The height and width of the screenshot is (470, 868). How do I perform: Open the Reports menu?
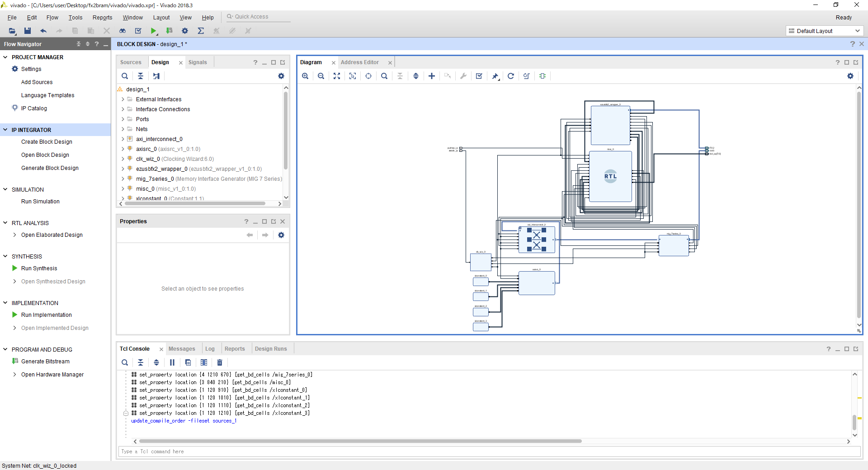(x=102, y=18)
